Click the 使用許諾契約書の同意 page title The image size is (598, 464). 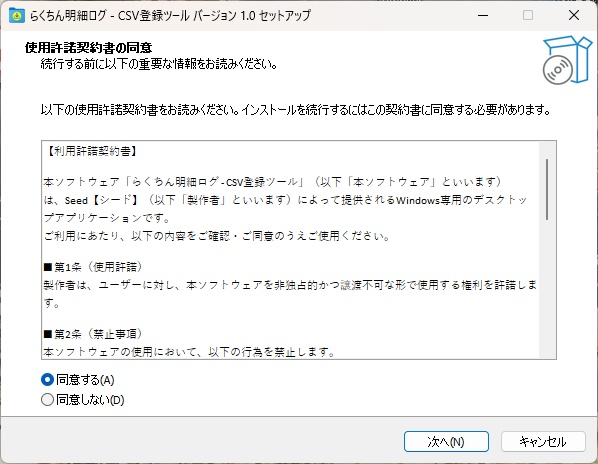coord(88,48)
